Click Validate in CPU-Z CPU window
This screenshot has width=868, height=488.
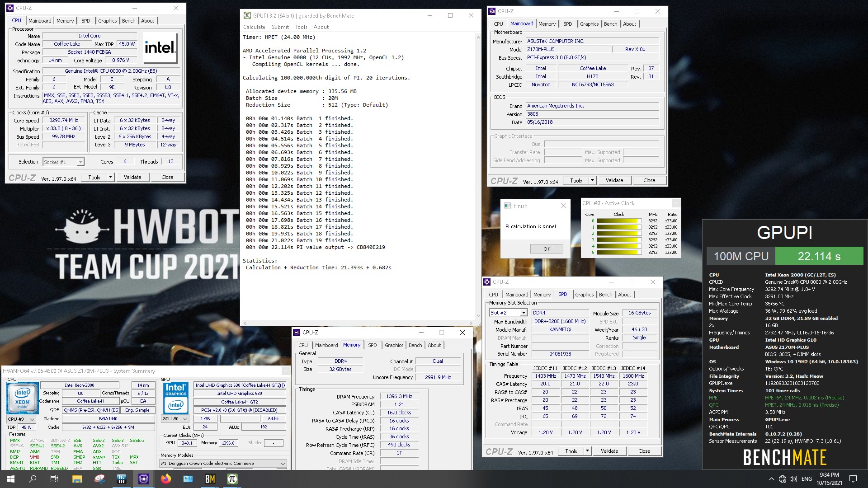(132, 177)
